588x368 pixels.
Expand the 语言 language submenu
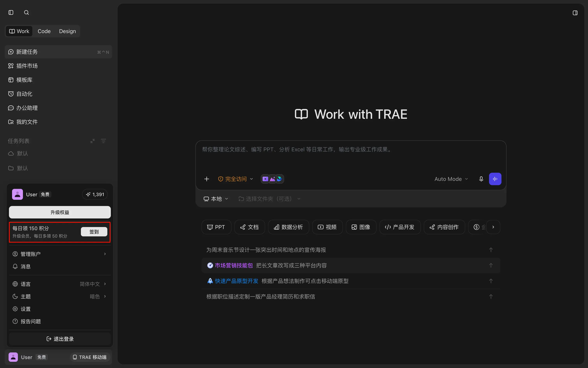60,284
